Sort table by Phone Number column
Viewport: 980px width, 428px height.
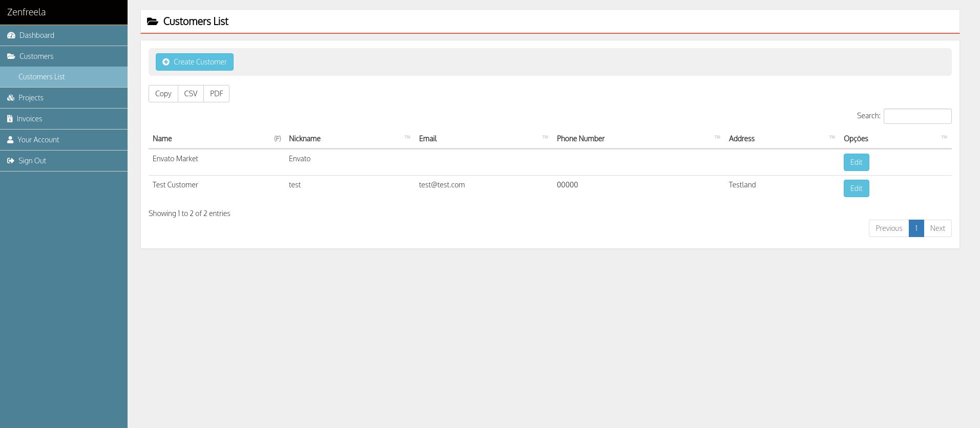pos(580,139)
